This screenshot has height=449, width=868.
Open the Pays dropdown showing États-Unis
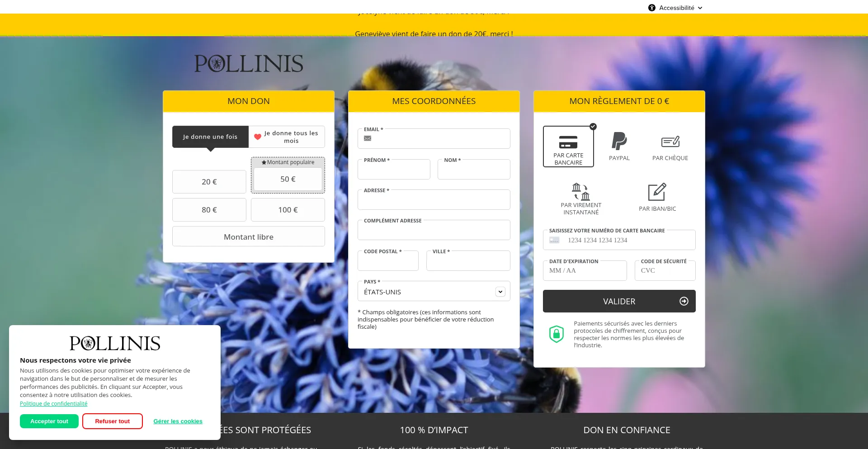point(434,292)
